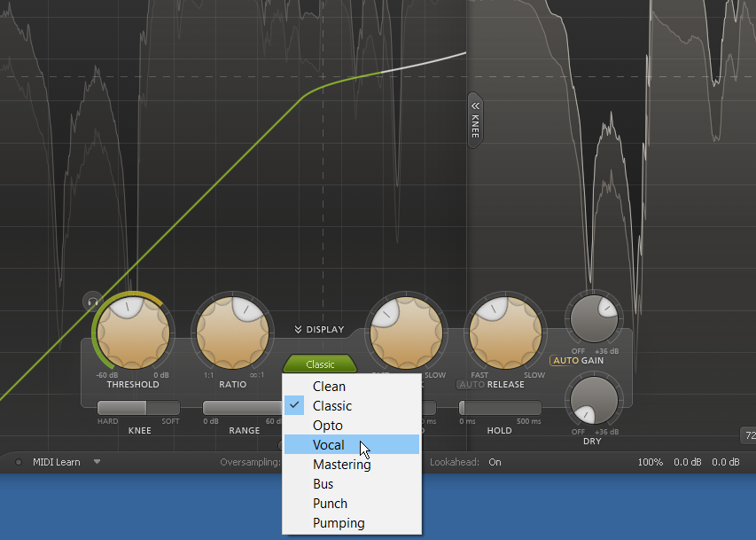The height and width of the screenshot is (540, 756).
Task: Pick the Opto style from the list
Action: (x=328, y=426)
